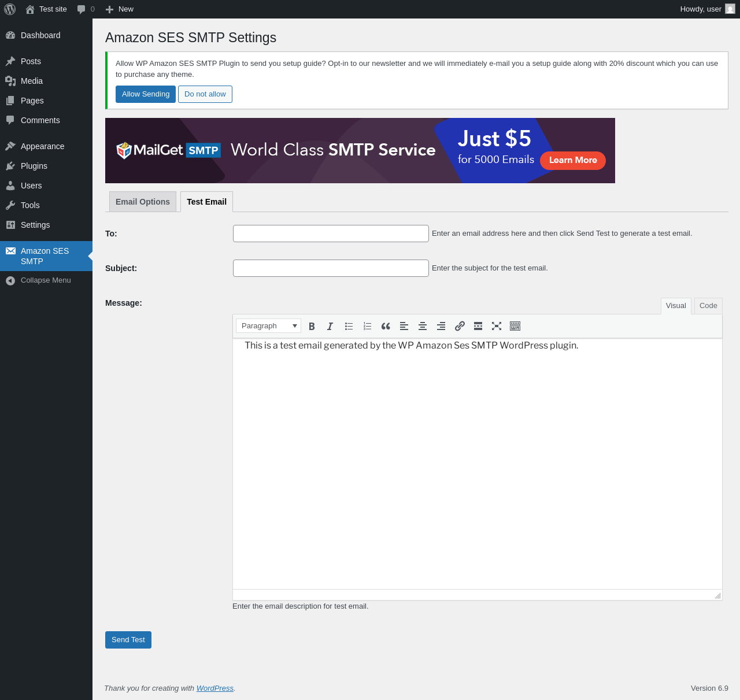This screenshot has height=700, width=740.
Task: Go to Dashboard in sidebar
Action: tap(46, 35)
